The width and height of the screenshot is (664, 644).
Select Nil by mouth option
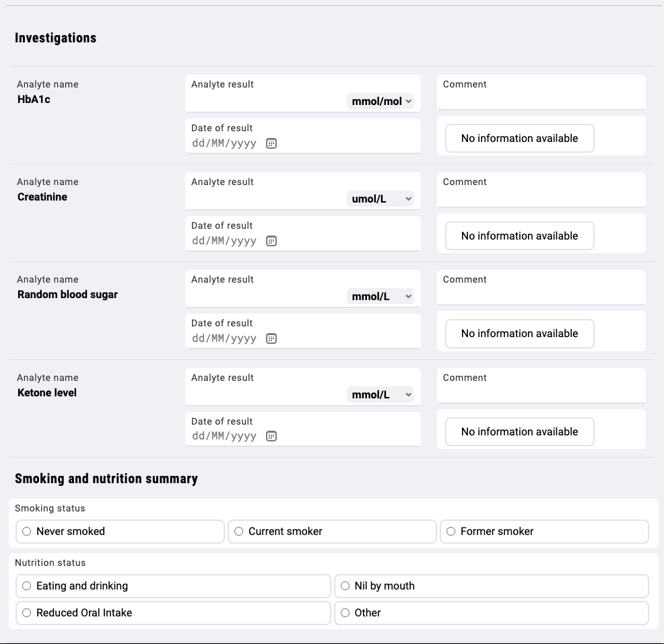[344, 585]
